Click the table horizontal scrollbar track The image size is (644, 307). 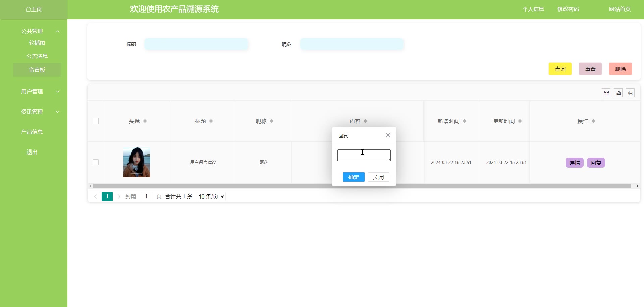(362, 186)
